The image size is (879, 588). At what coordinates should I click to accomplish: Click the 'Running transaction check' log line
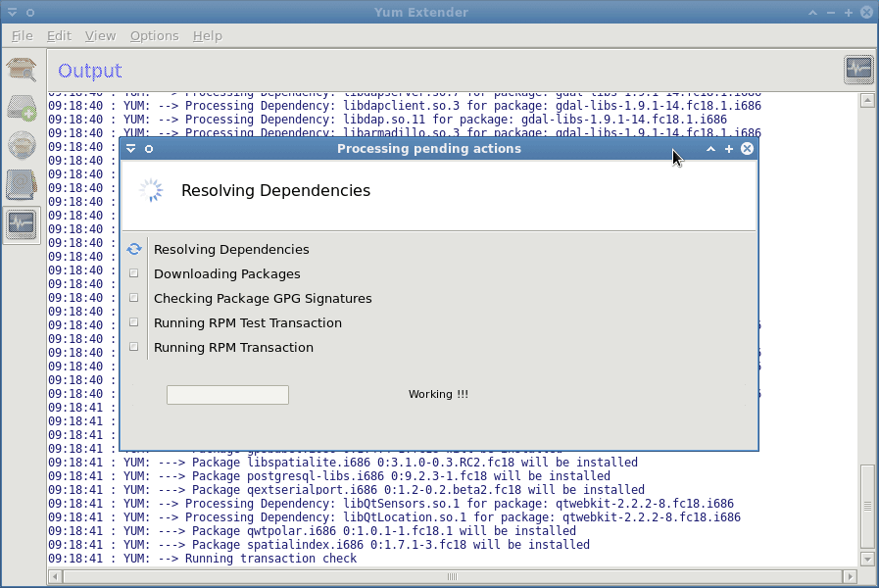point(203,559)
